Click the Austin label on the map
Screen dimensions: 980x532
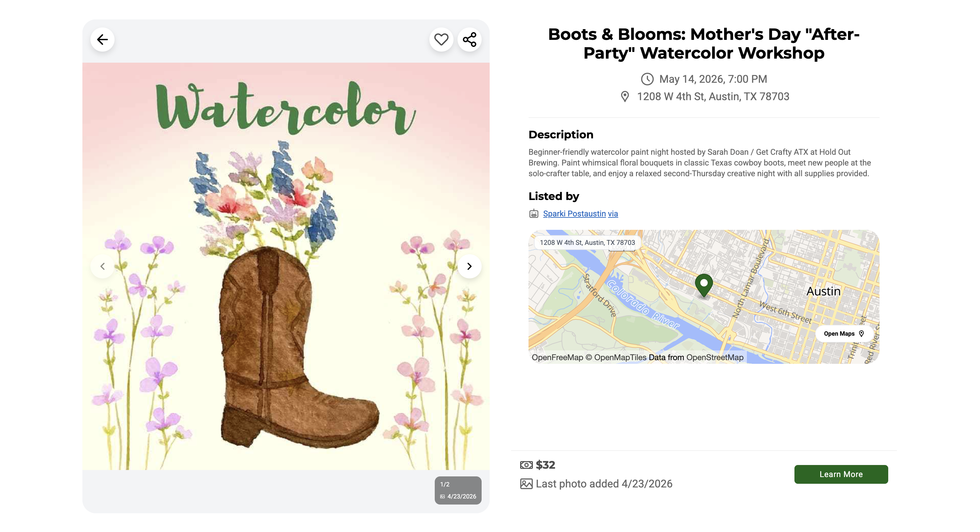(823, 291)
